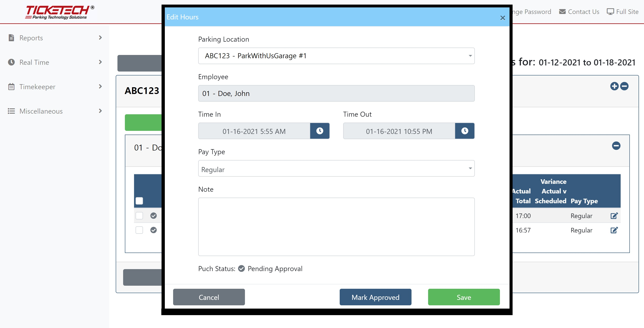Check the first punch row checkbox

tap(139, 216)
